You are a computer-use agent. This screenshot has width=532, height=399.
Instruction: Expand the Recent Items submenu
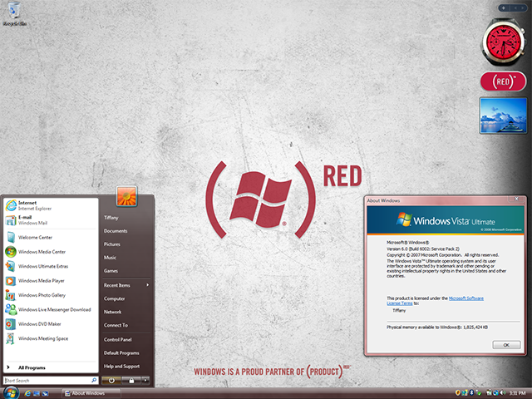tap(126, 284)
